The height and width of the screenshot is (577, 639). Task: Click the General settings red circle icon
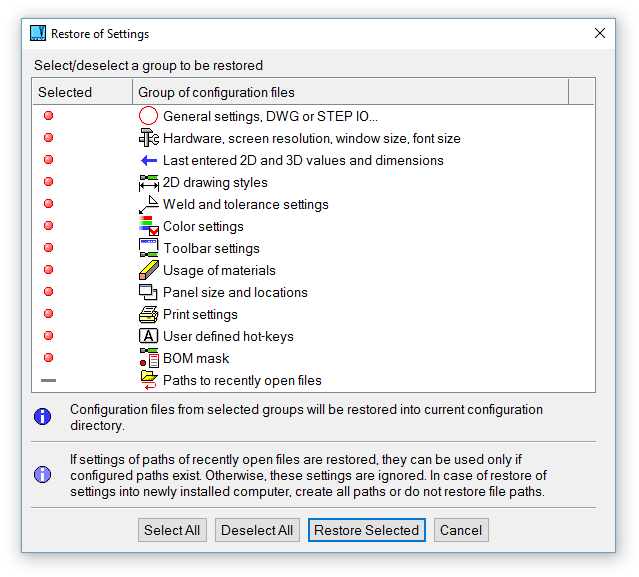(x=148, y=116)
